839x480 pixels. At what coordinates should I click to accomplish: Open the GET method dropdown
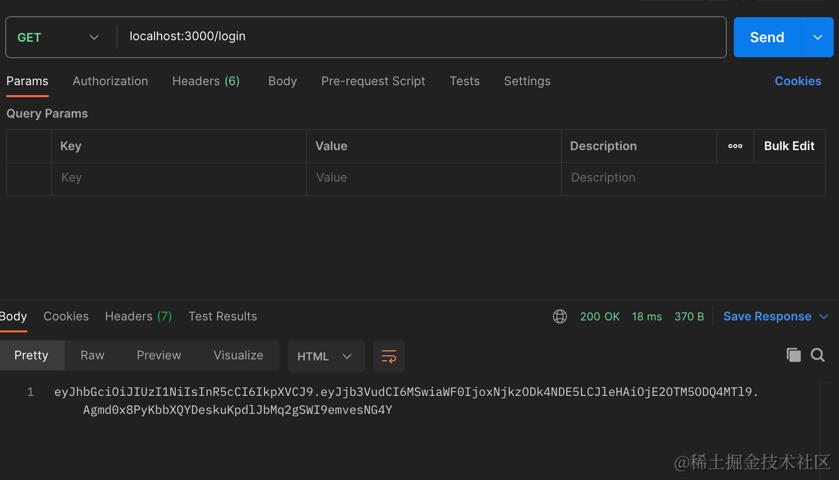pos(58,37)
